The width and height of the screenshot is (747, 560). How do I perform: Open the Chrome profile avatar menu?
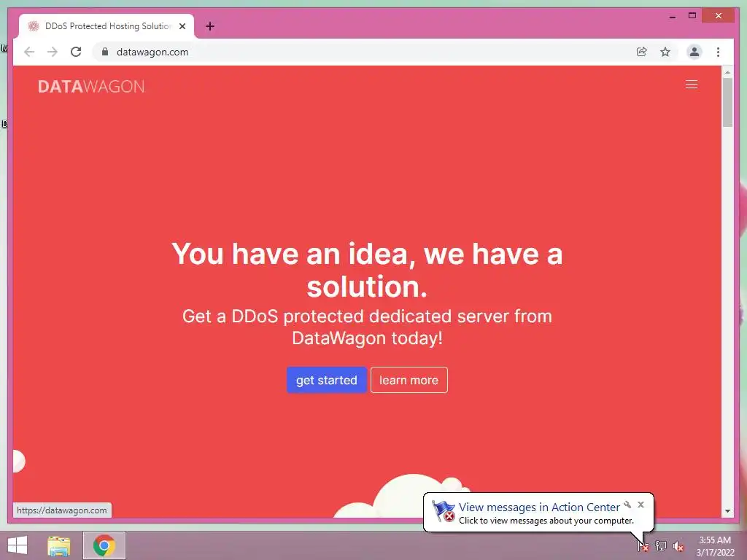(x=694, y=52)
